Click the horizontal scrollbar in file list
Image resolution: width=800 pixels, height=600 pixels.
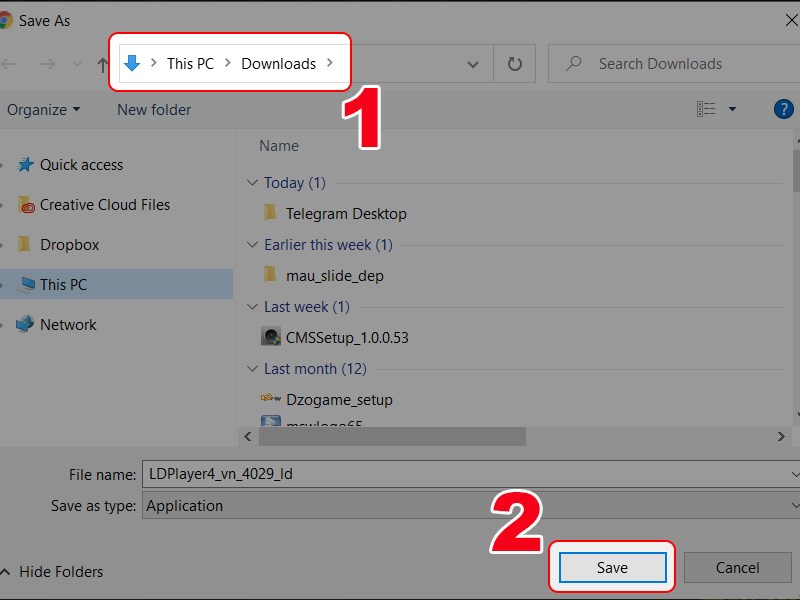[x=390, y=437]
